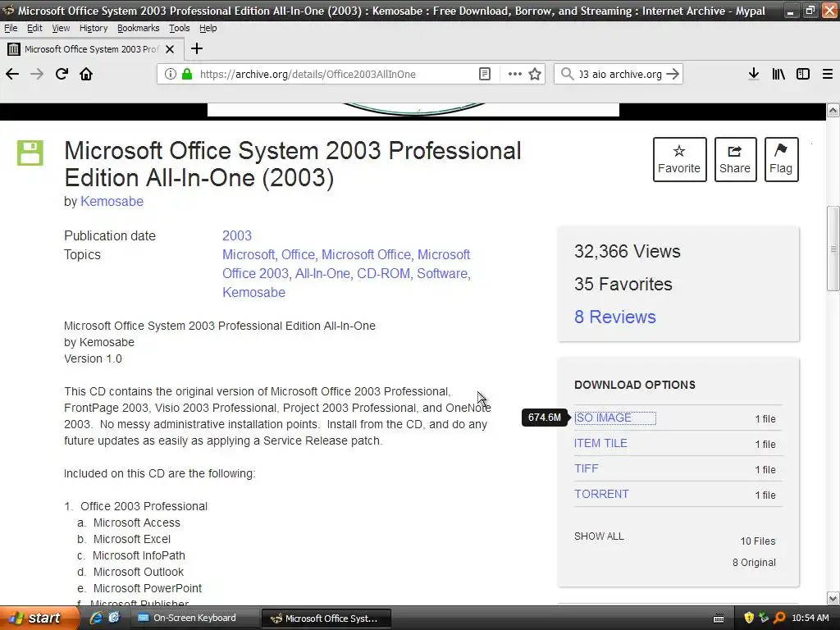Click the magnifier tray icon
Viewport: 840px width, 630px height.
[779, 618]
